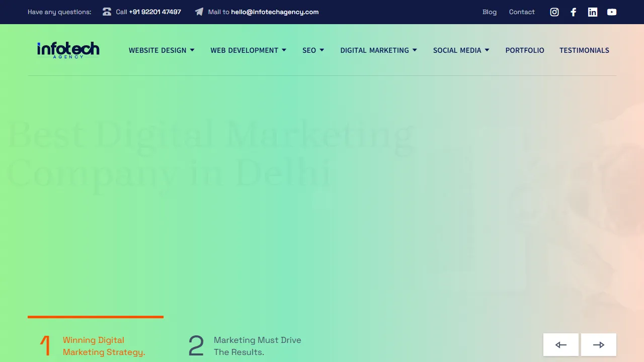Click the Infotech Agency logo
The height and width of the screenshot is (362, 644).
(x=68, y=50)
